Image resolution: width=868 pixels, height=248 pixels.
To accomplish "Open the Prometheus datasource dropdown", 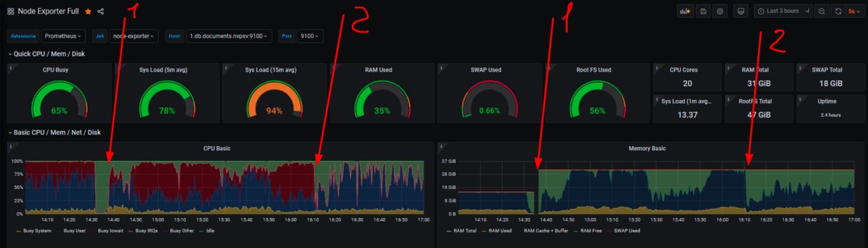I will pos(63,35).
